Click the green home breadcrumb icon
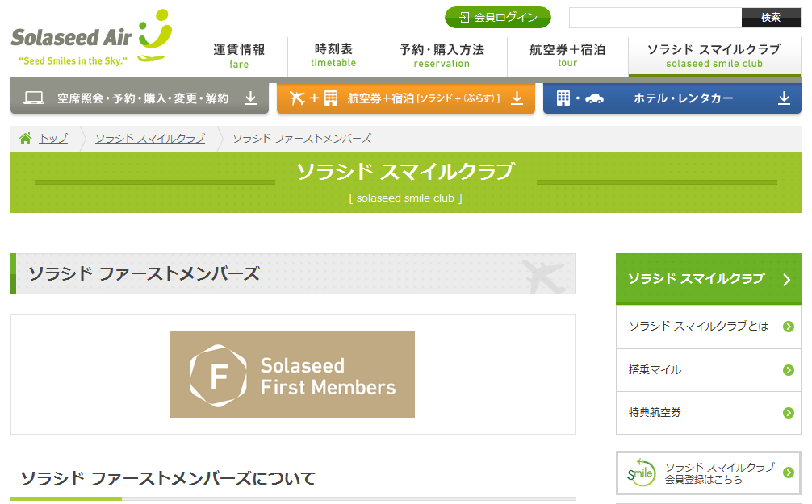This screenshot has height=504, width=812. coord(25,139)
